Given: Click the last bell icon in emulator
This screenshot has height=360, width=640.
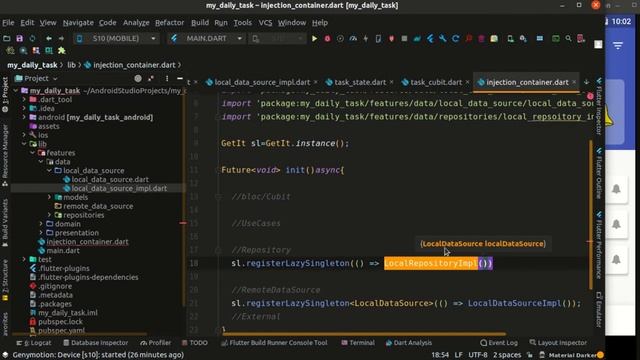Looking at the screenshot, I should tap(616, 259).
